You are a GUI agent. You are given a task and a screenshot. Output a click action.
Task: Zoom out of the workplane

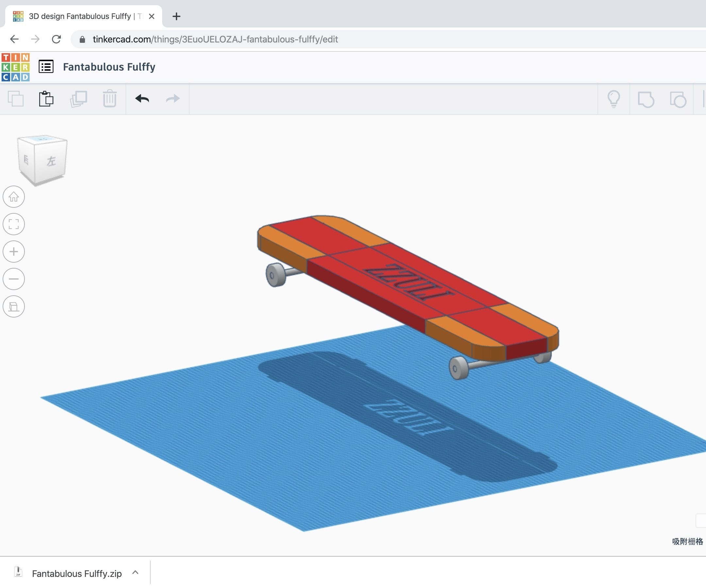(x=14, y=279)
